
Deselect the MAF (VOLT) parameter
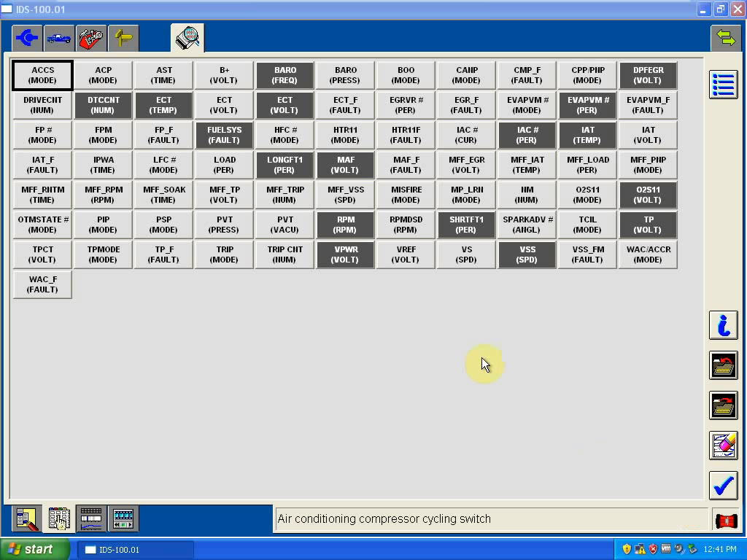tap(345, 166)
